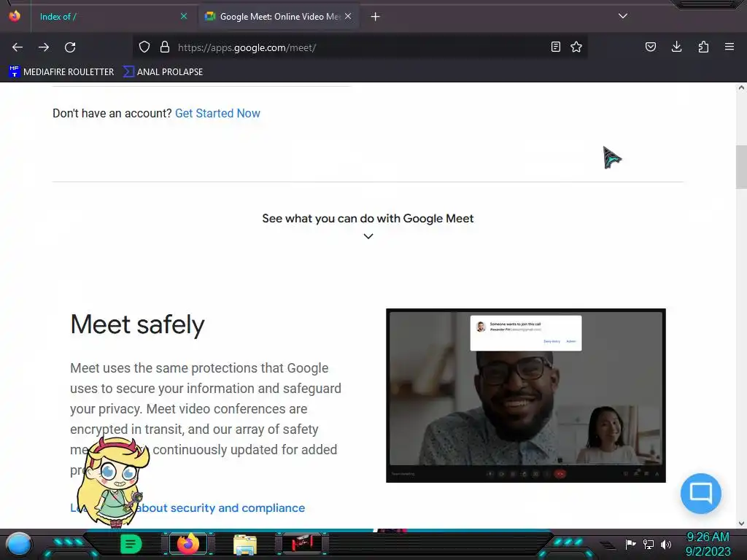The image size is (747, 560).
Task: Open the second bookmark toolbar item
Action: (x=163, y=72)
